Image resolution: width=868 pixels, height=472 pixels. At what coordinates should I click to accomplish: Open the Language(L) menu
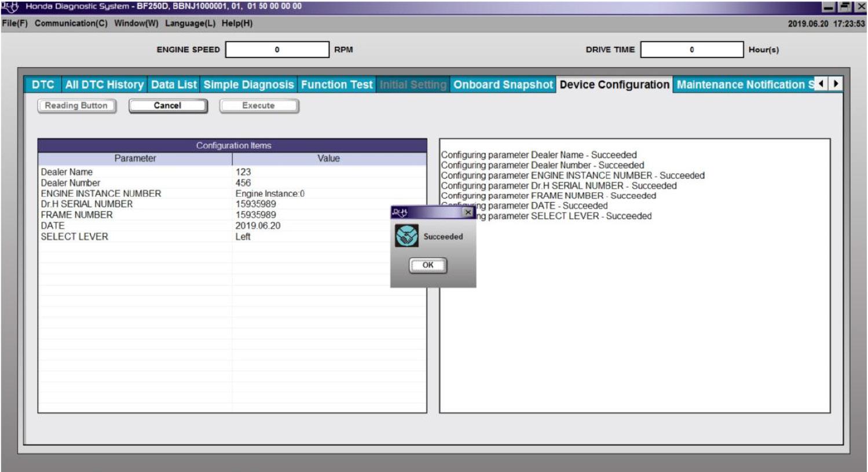tap(190, 23)
